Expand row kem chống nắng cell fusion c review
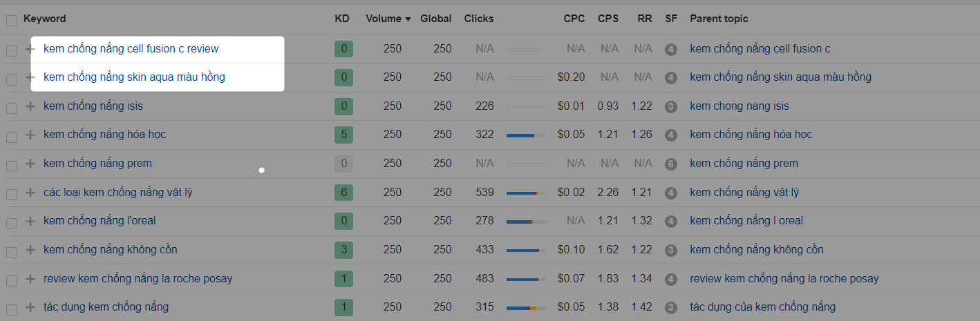 [x=30, y=49]
